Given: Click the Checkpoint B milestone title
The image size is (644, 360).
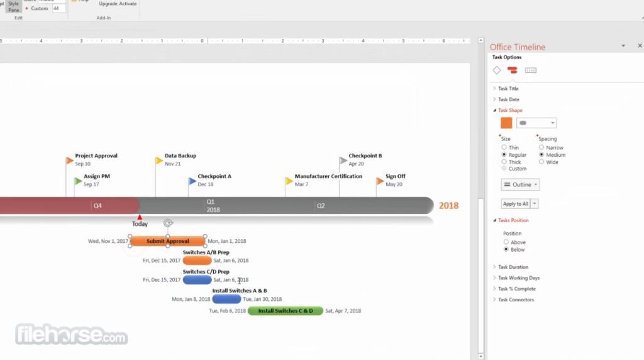Looking at the screenshot, I should [365, 155].
